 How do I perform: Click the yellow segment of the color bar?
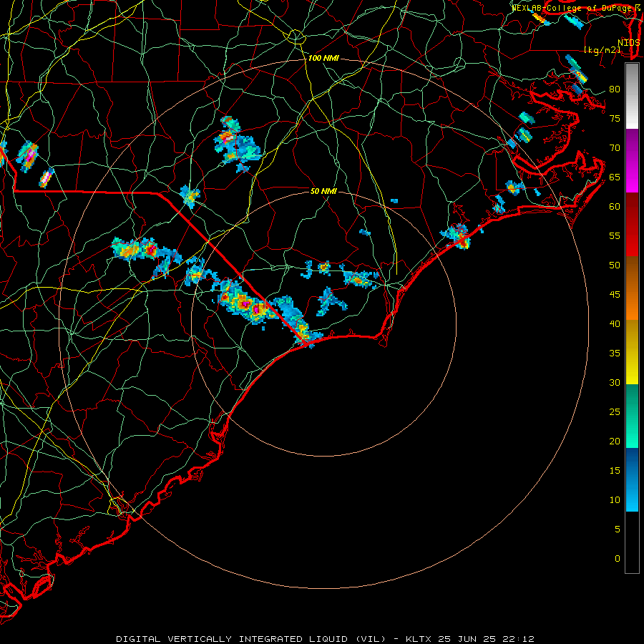tap(632, 352)
